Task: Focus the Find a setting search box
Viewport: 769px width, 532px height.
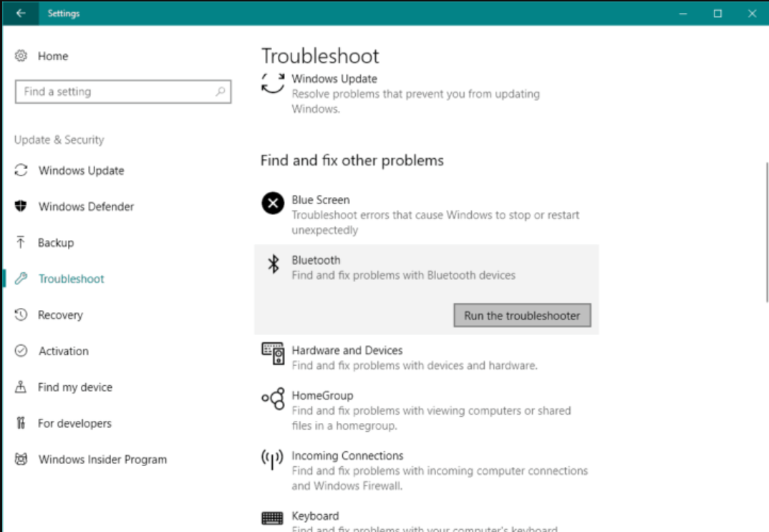Action: (x=115, y=92)
